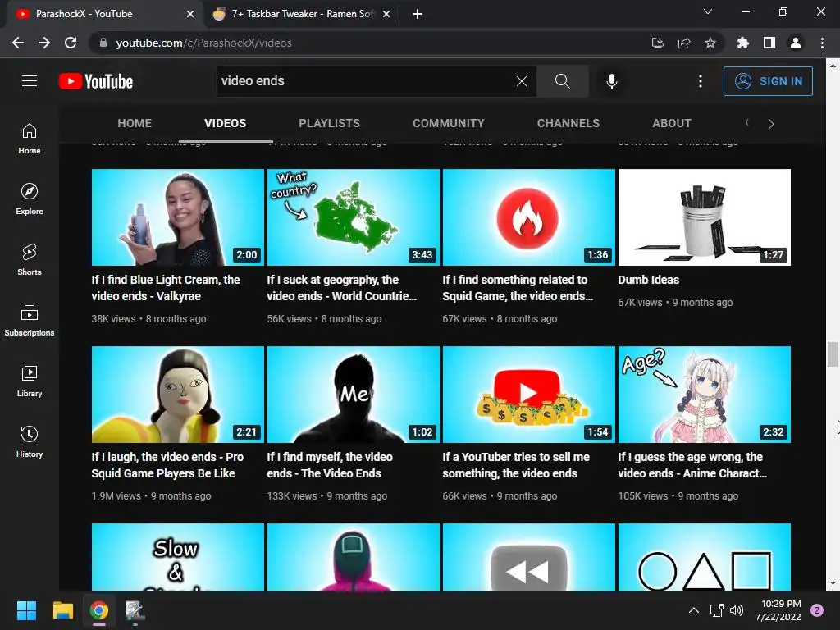Screen dimensions: 840x630
Task: Open Explore in the sidebar
Action: point(30,199)
